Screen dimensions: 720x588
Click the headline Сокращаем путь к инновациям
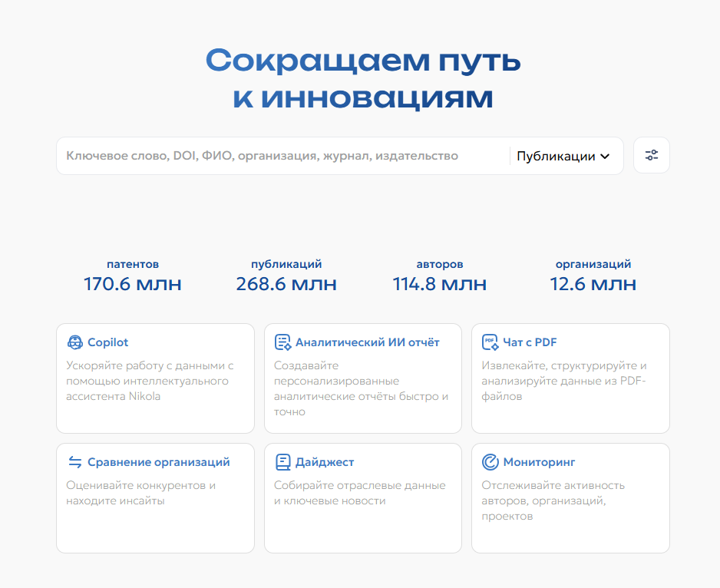pos(363,79)
